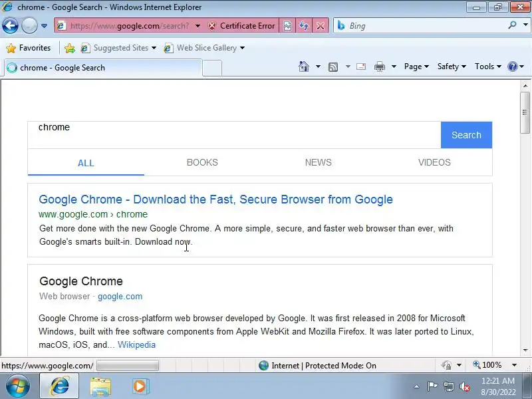The image size is (532, 399).
Task: Open the Tools menu
Action: (488, 66)
